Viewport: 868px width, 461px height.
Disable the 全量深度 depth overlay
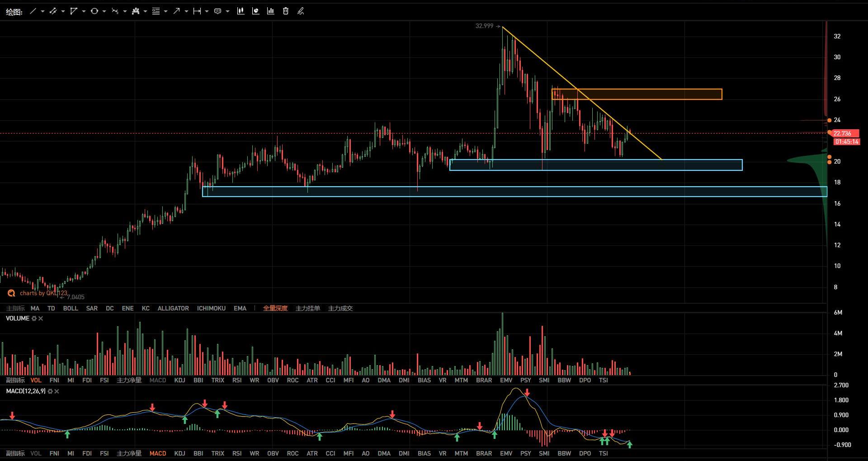[x=275, y=308]
